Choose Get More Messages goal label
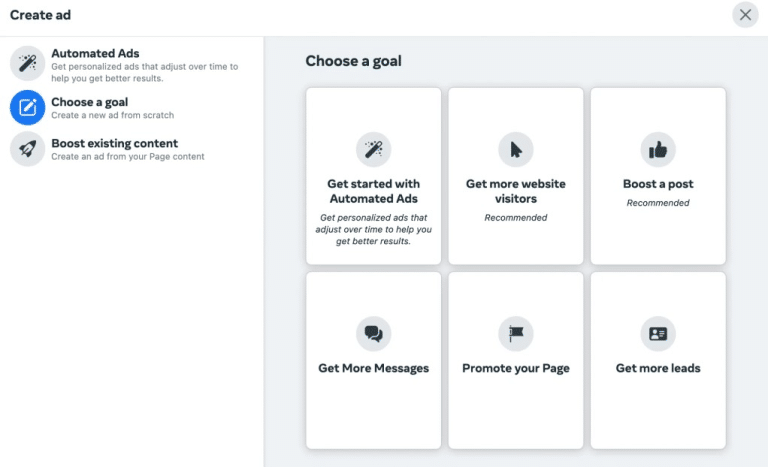Image resolution: width=768 pixels, height=467 pixels. pos(373,368)
